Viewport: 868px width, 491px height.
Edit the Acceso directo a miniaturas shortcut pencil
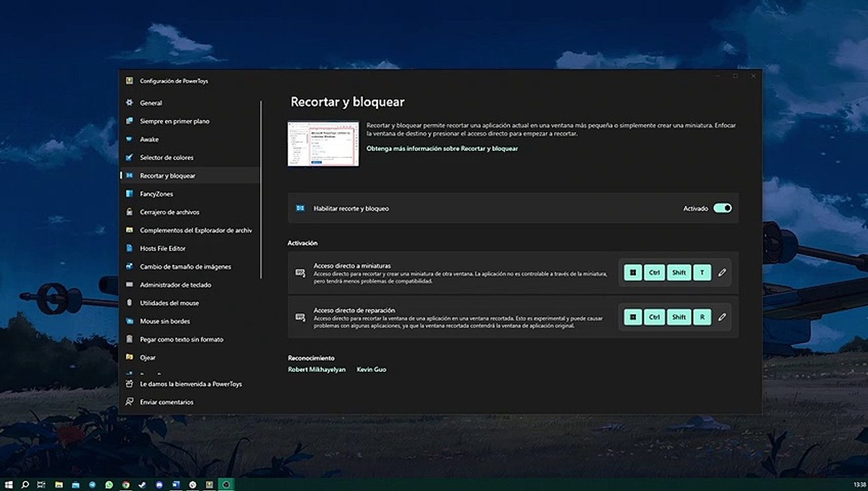pyautogui.click(x=722, y=273)
